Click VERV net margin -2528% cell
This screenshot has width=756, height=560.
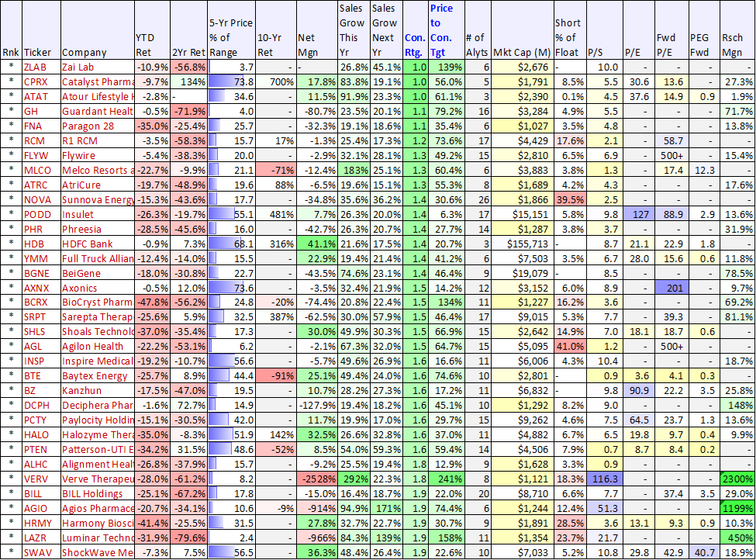click(317, 479)
